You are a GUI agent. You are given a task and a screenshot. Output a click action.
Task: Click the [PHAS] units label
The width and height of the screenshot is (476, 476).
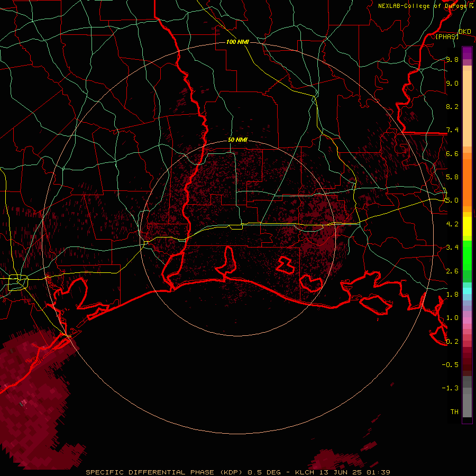(x=447, y=36)
